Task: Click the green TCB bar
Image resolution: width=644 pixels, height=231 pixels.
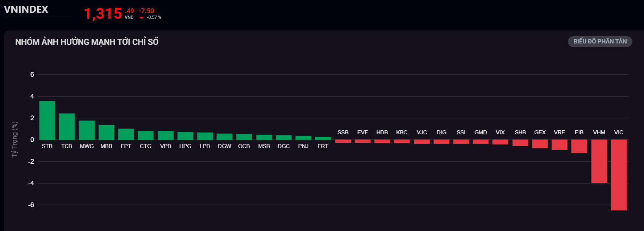Action: pos(67,127)
